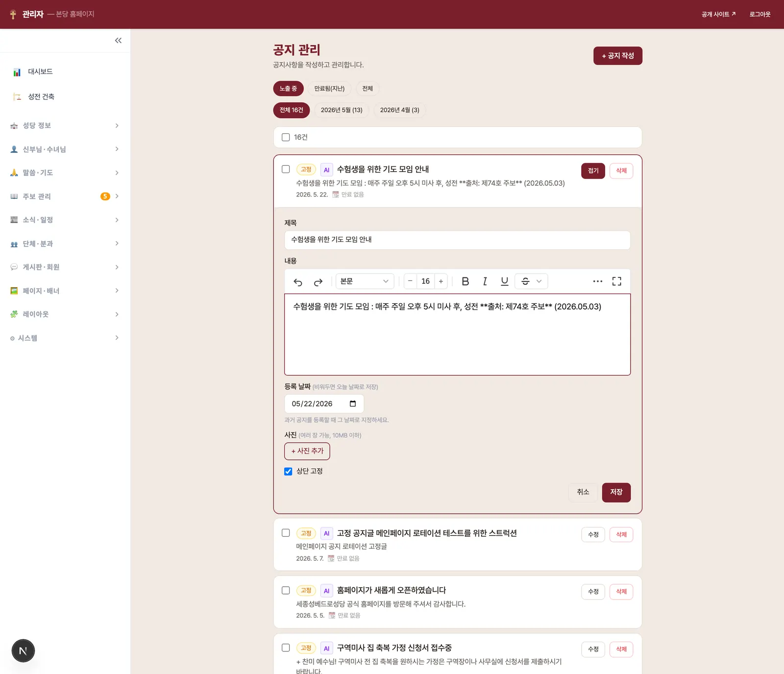Expand the 성당 정보 menu

tap(65, 125)
